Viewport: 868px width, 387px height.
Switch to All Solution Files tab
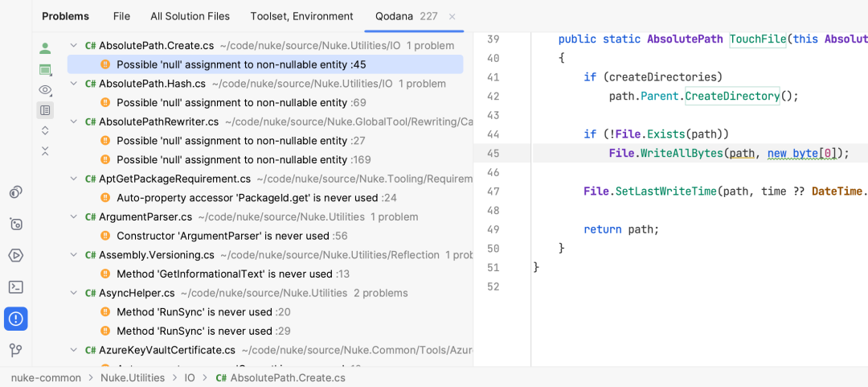190,17
